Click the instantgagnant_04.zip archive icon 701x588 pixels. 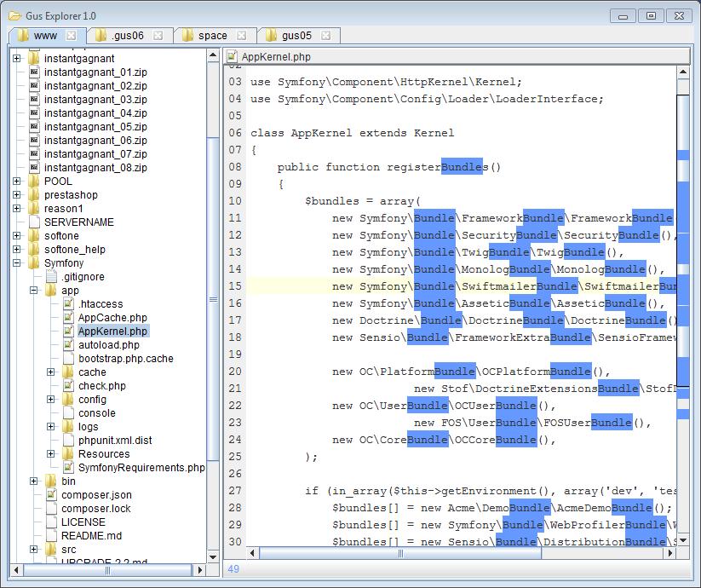34,113
